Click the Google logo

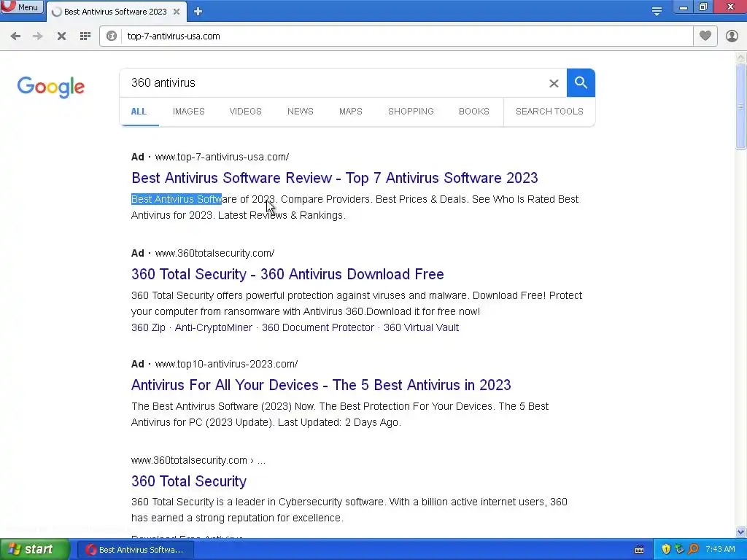(50, 87)
